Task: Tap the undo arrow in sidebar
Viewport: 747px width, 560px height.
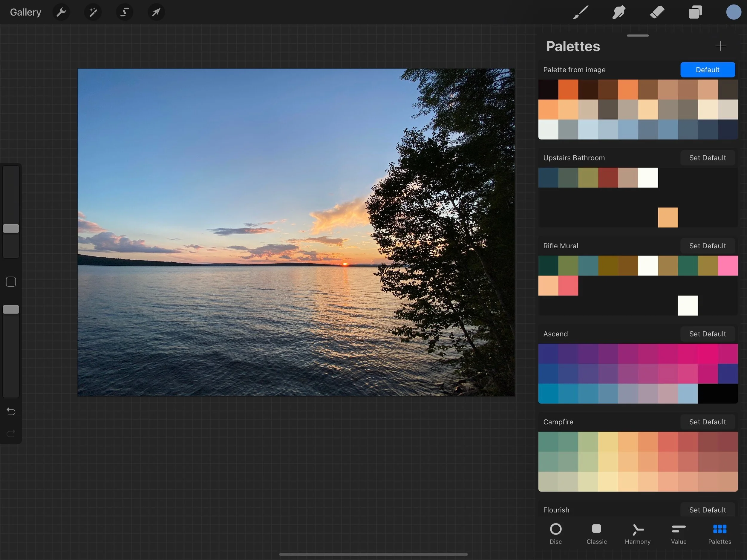Action: pos(11,411)
